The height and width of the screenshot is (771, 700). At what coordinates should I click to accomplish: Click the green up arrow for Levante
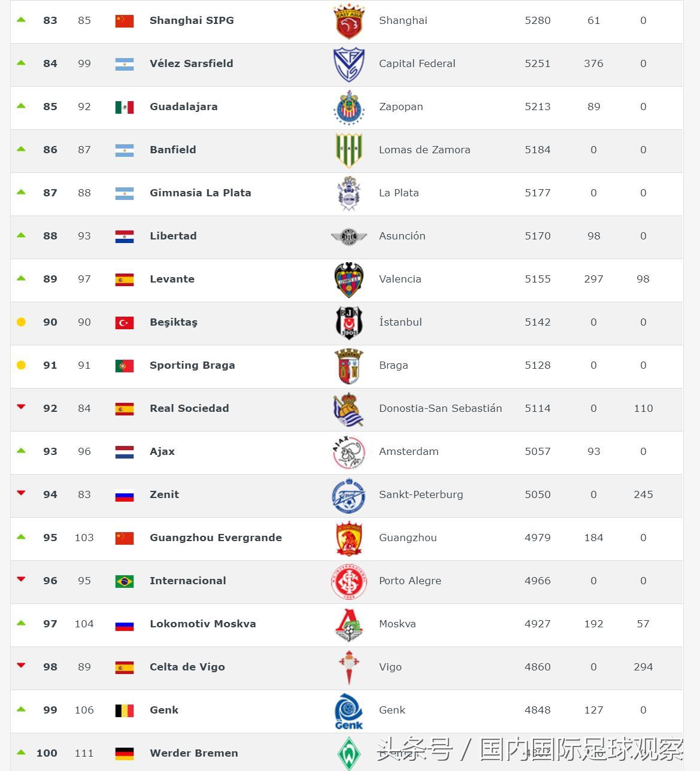21,278
